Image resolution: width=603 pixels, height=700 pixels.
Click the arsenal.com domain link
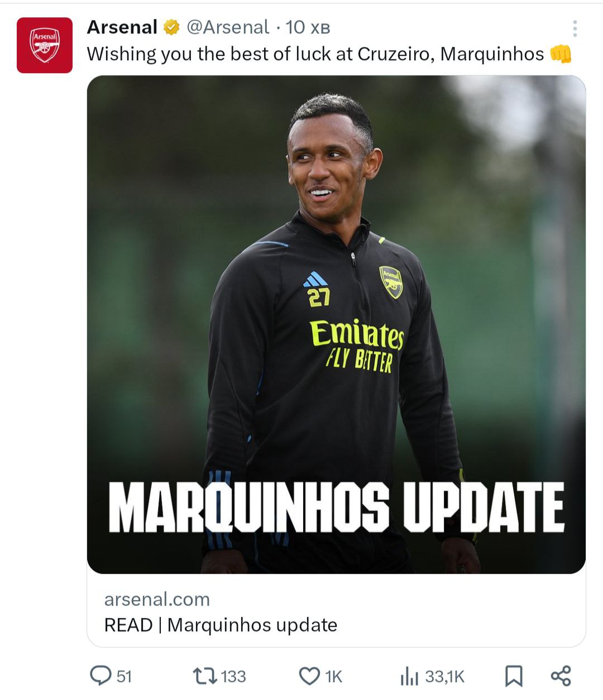click(x=157, y=599)
